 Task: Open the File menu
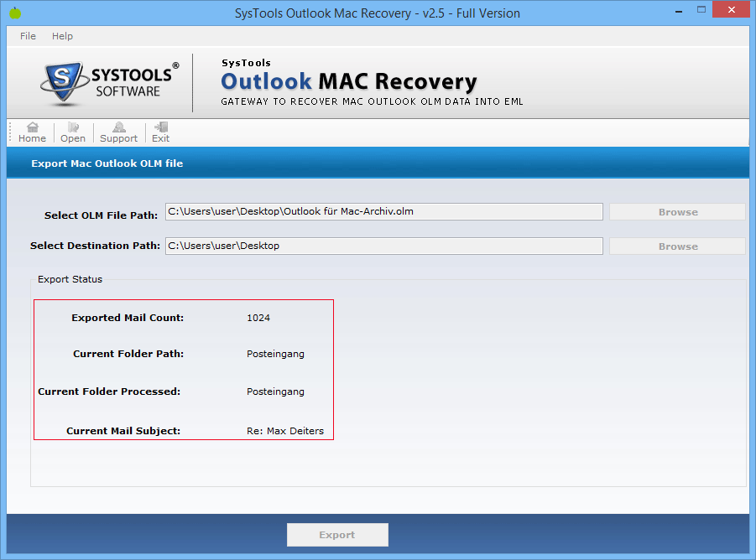click(28, 36)
